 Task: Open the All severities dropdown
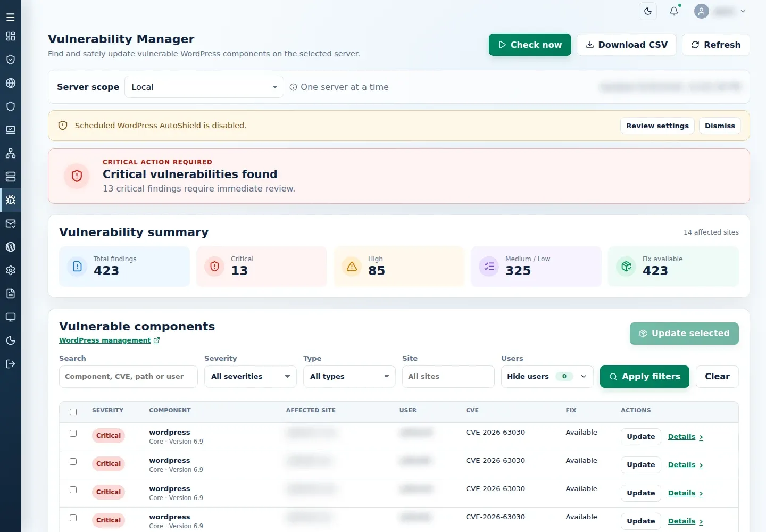pos(251,376)
